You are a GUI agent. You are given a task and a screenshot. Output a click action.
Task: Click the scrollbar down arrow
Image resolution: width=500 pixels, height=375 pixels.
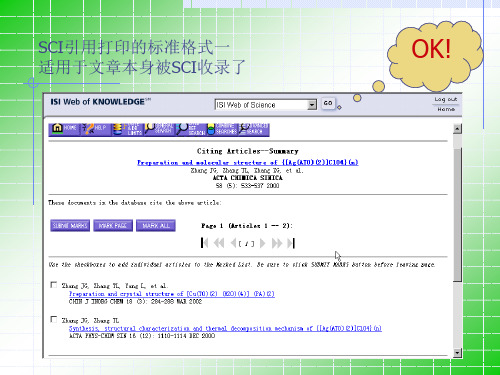pyautogui.click(x=457, y=352)
